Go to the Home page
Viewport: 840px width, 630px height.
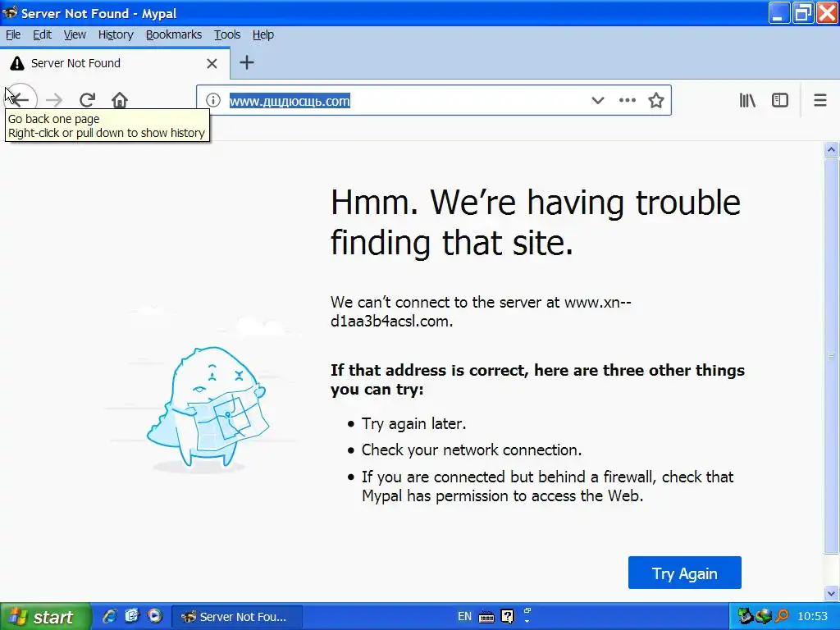[x=120, y=100]
